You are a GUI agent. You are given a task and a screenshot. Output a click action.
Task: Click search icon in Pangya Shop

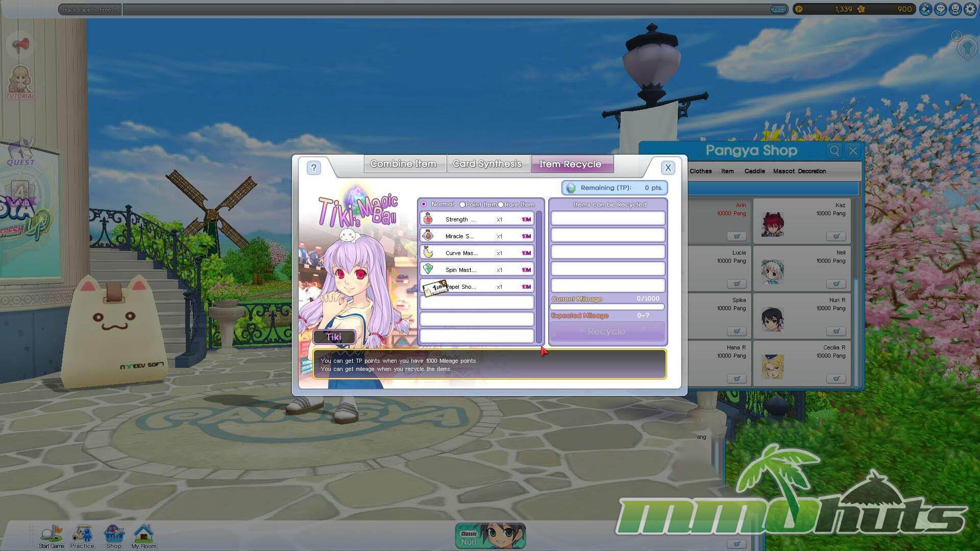click(x=834, y=151)
